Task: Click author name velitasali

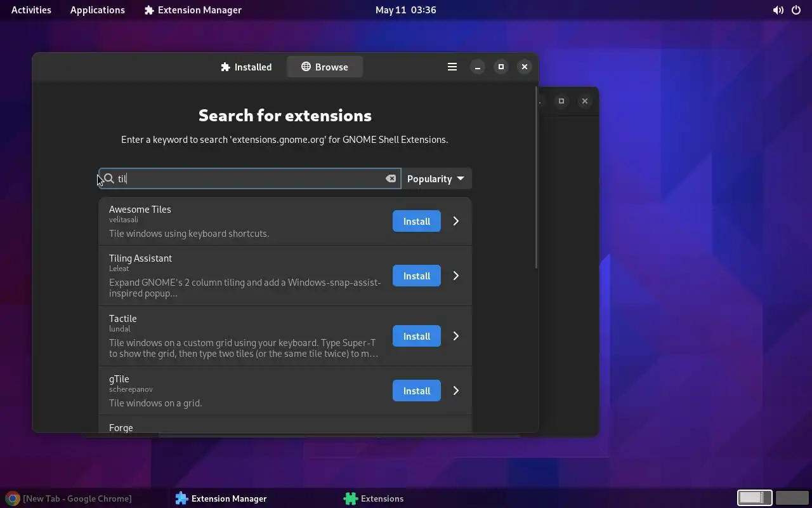Action: click(x=124, y=220)
